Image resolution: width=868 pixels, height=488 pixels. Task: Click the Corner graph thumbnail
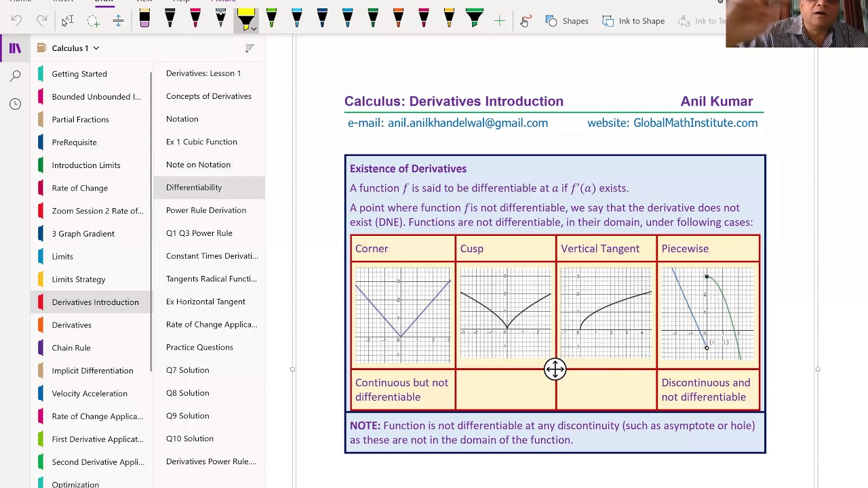click(x=403, y=315)
